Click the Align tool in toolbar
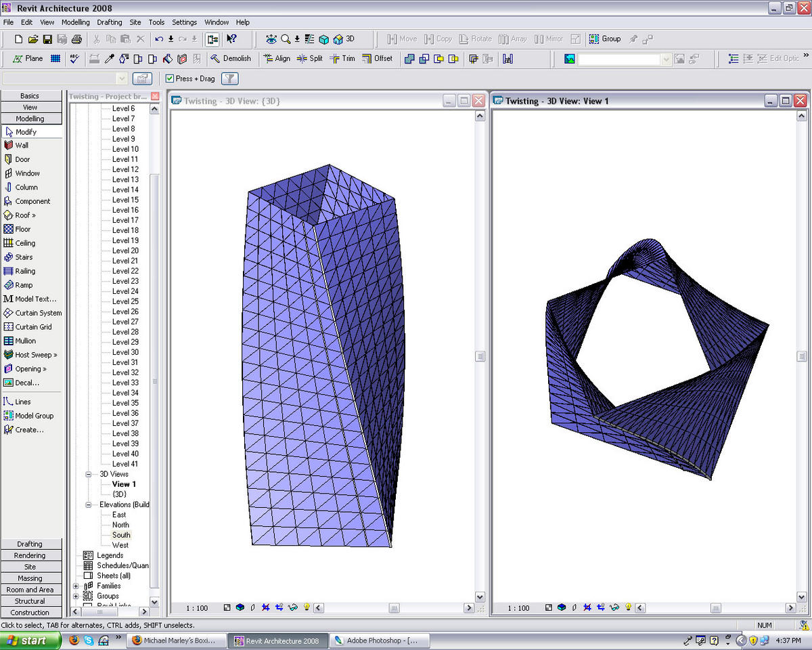 [x=277, y=59]
